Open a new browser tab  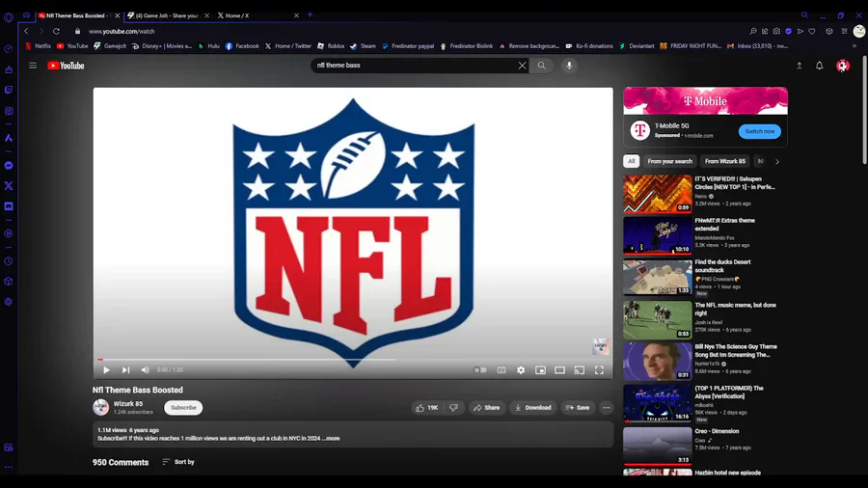click(310, 14)
